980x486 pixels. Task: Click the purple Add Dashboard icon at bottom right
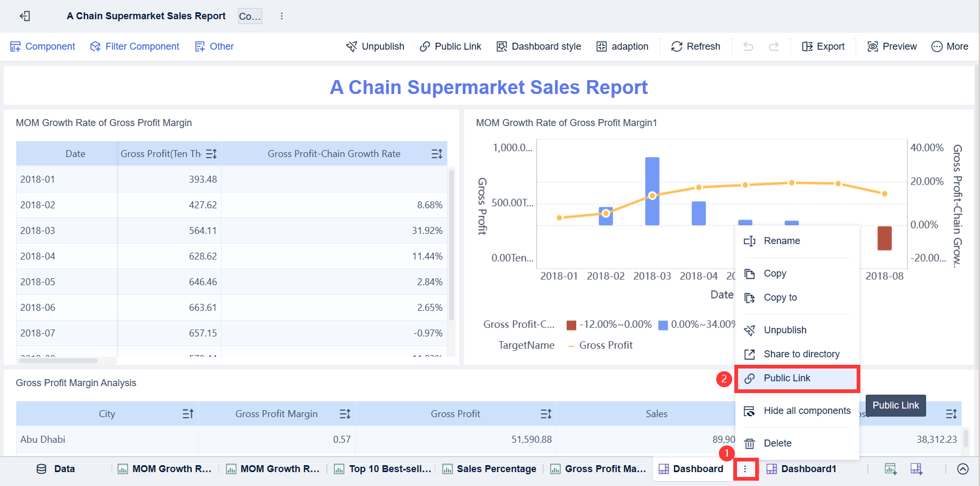click(x=917, y=468)
